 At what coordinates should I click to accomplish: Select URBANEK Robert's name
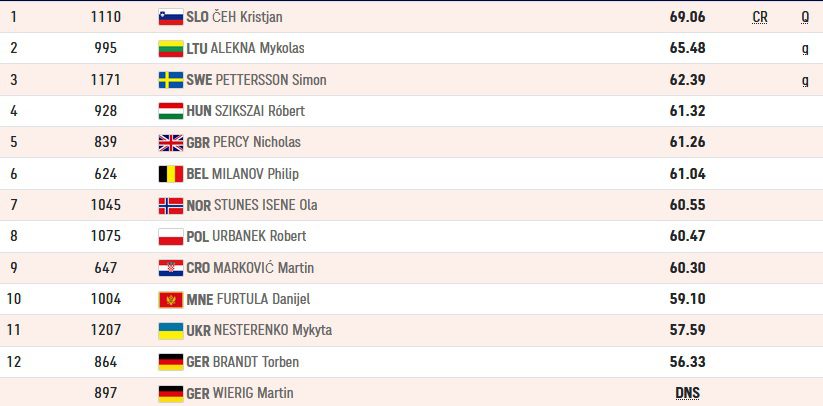coord(259,236)
